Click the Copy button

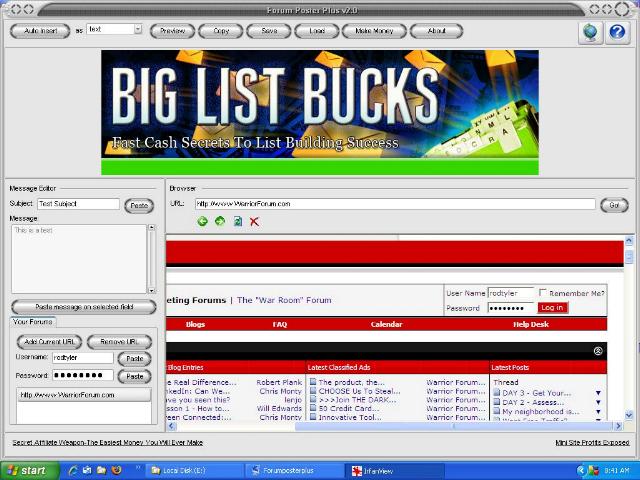coord(221,31)
